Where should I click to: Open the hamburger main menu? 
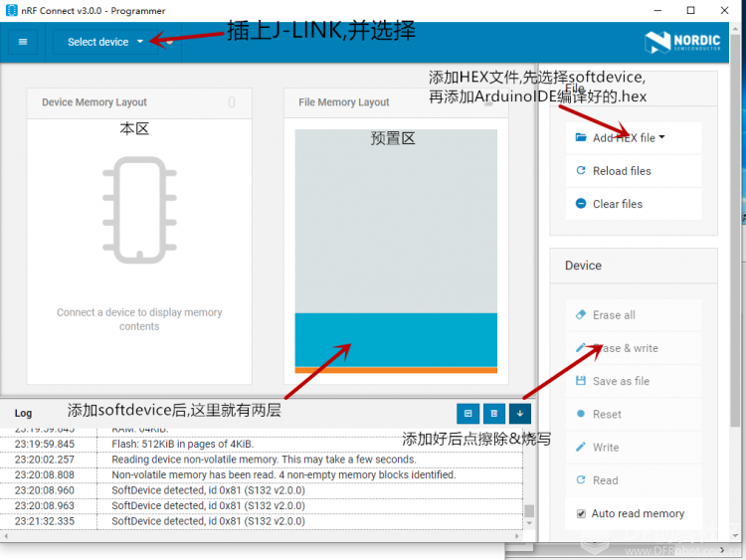tap(22, 42)
